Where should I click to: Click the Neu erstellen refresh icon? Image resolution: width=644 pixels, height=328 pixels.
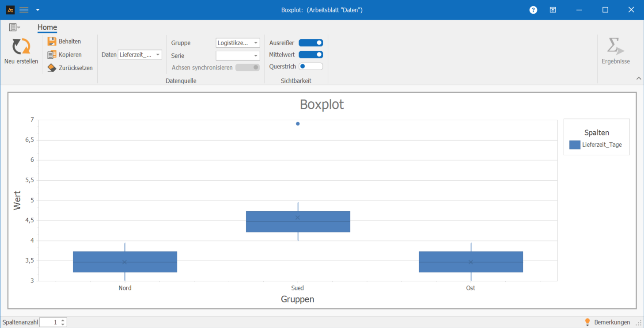point(21,47)
